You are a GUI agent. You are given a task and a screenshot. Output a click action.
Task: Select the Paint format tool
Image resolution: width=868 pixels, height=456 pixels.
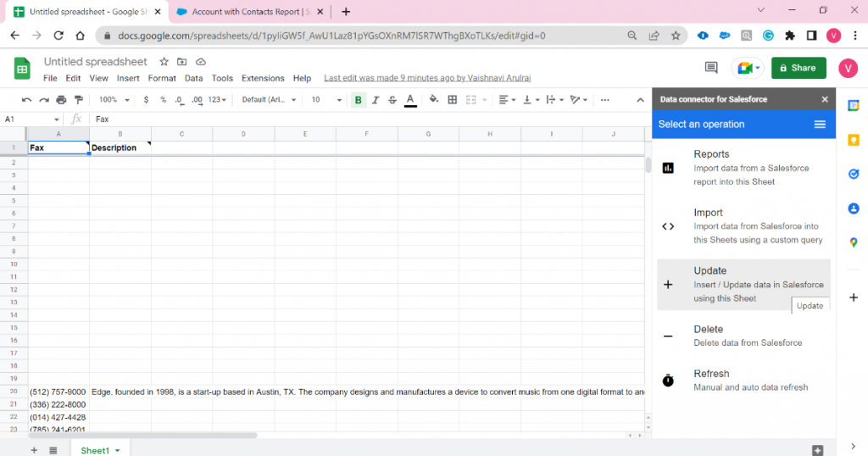pos(79,100)
